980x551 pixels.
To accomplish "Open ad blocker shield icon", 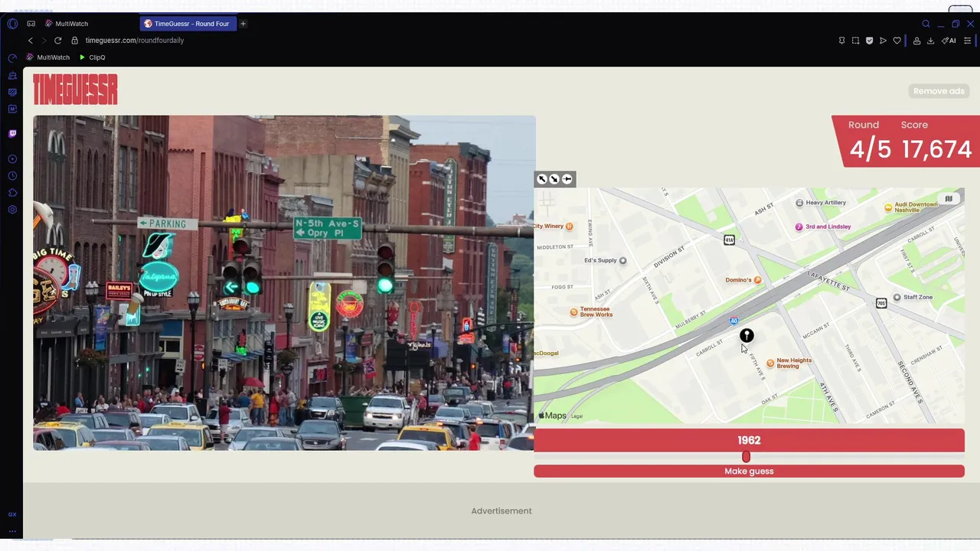I will (x=869, y=41).
